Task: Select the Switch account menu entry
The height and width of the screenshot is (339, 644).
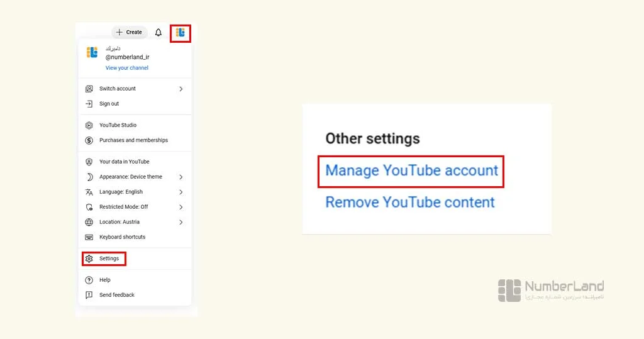Action: point(135,89)
